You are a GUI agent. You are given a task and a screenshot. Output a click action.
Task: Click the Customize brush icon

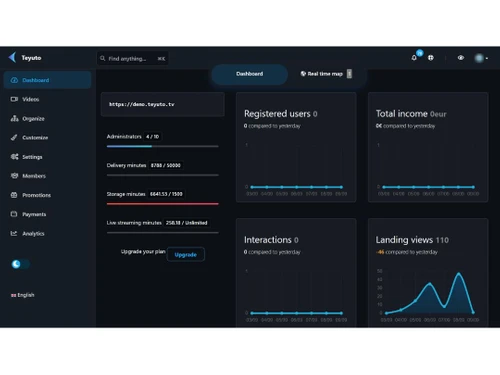14,137
